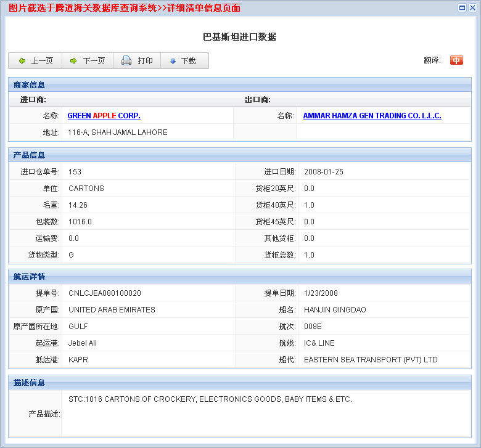This screenshot has height=448, width=481.
Task: Click the product description text about crockery
Action: [x=210, y=399]
